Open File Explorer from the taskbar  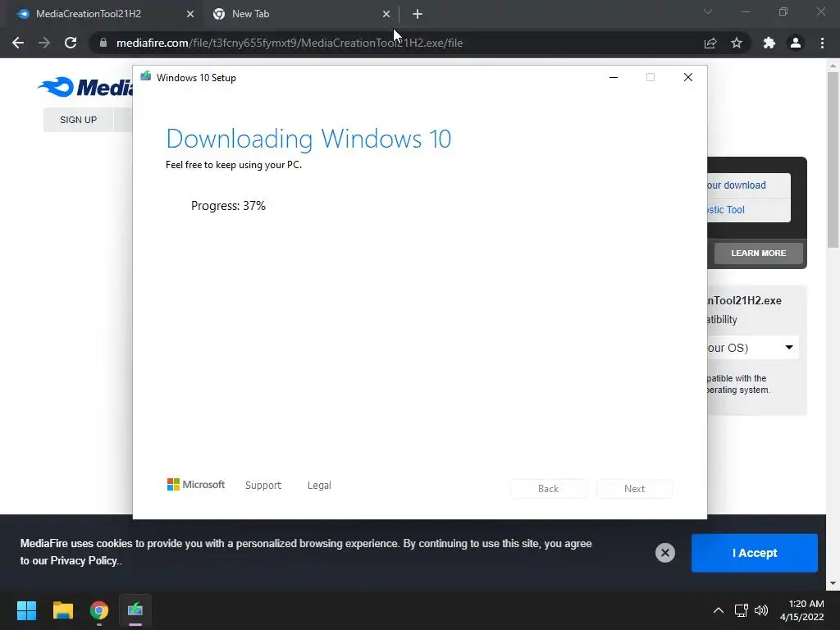pyautogui.click(x=62, y=610)
